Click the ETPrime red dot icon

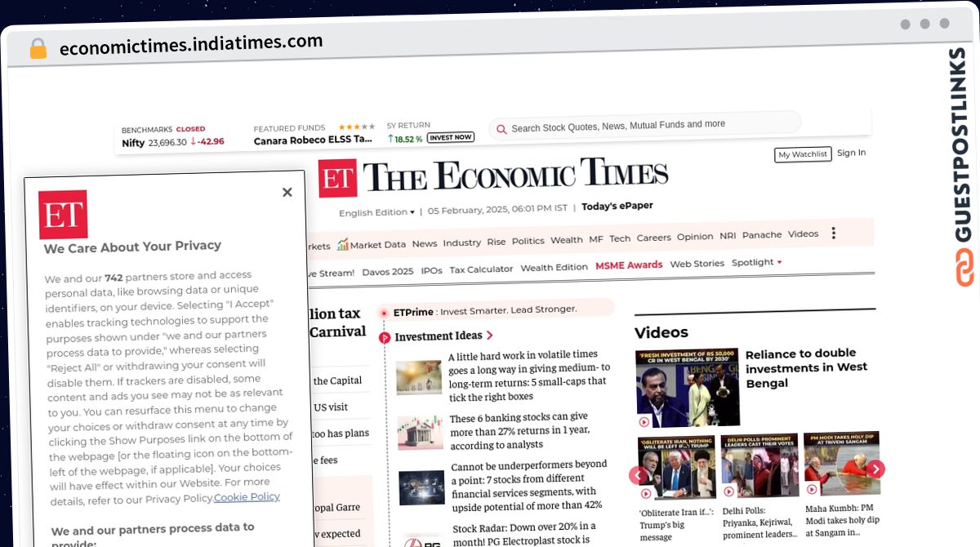pyautogui.click(x=384, y=313)
